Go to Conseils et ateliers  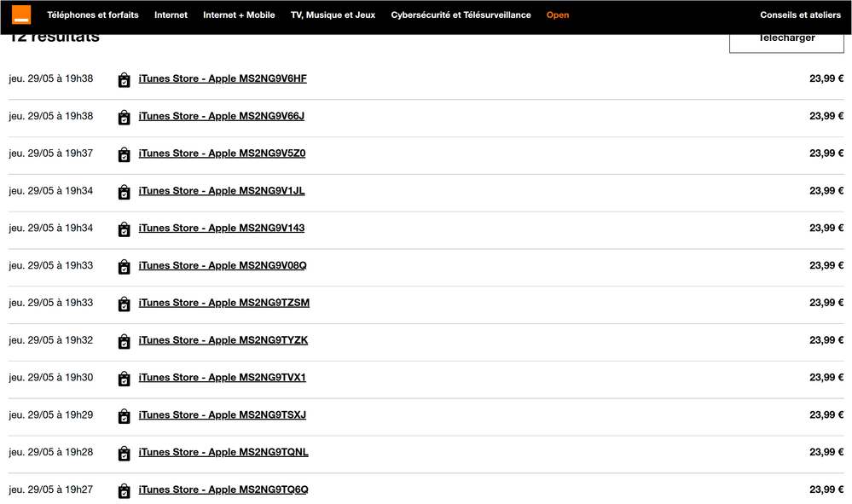point(800,15)
